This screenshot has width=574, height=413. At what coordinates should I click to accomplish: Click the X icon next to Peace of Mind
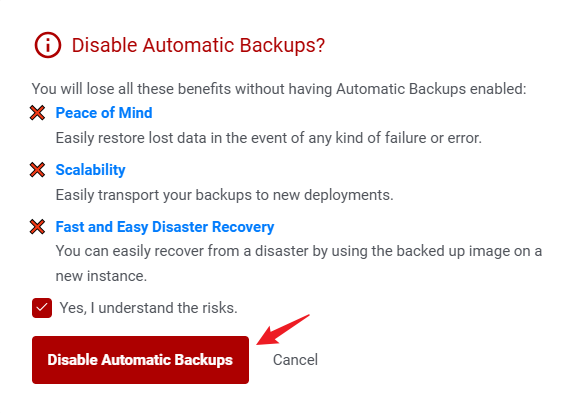[x=37, y=113]
